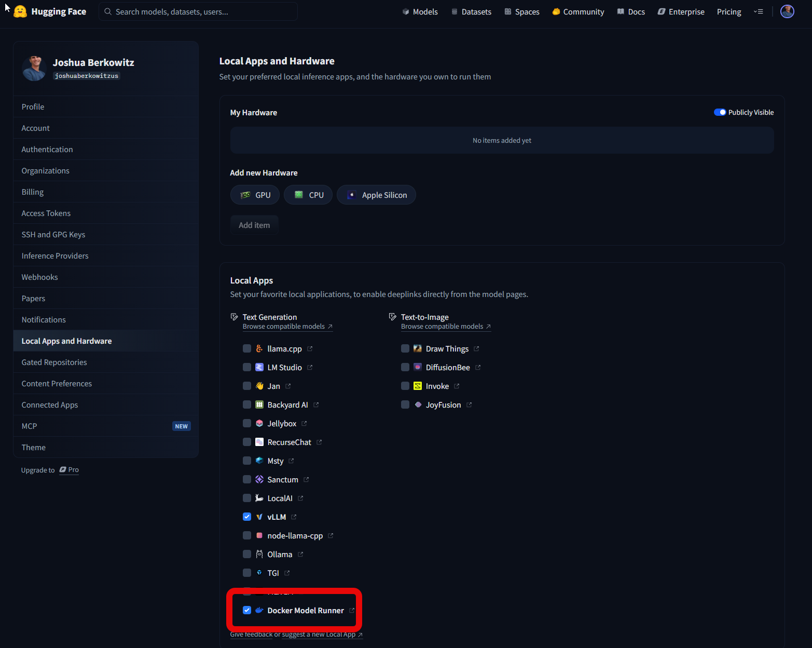Check the Draw Things checkbox
Screen dimensions: 812x648
[x=405, y=349]
